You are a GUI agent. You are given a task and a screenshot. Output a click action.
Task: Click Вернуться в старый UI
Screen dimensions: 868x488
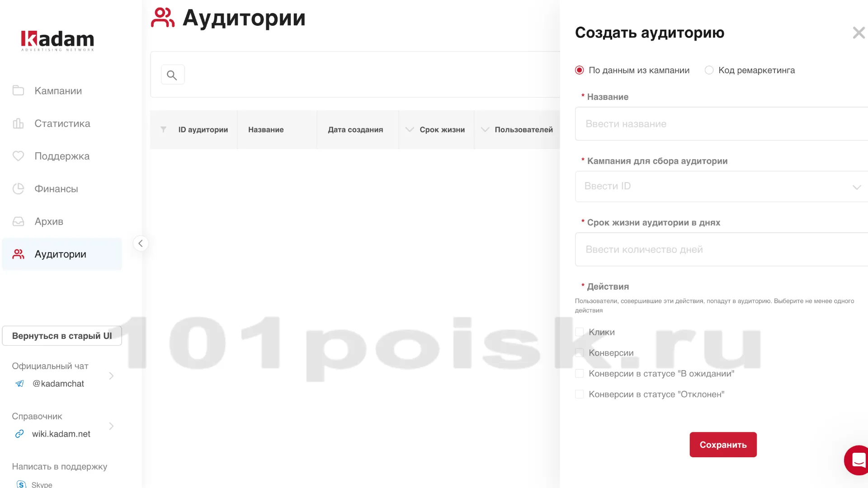(x=61, y=335)
